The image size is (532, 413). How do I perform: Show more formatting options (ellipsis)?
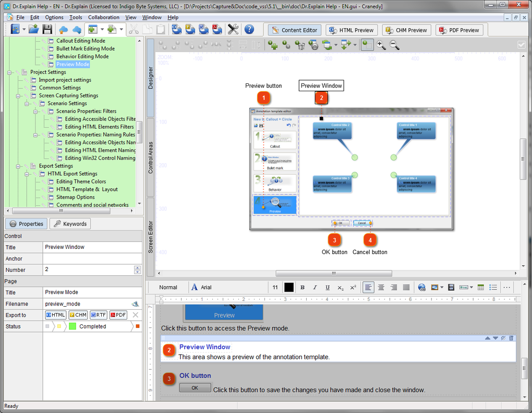[x=506, y=287]
